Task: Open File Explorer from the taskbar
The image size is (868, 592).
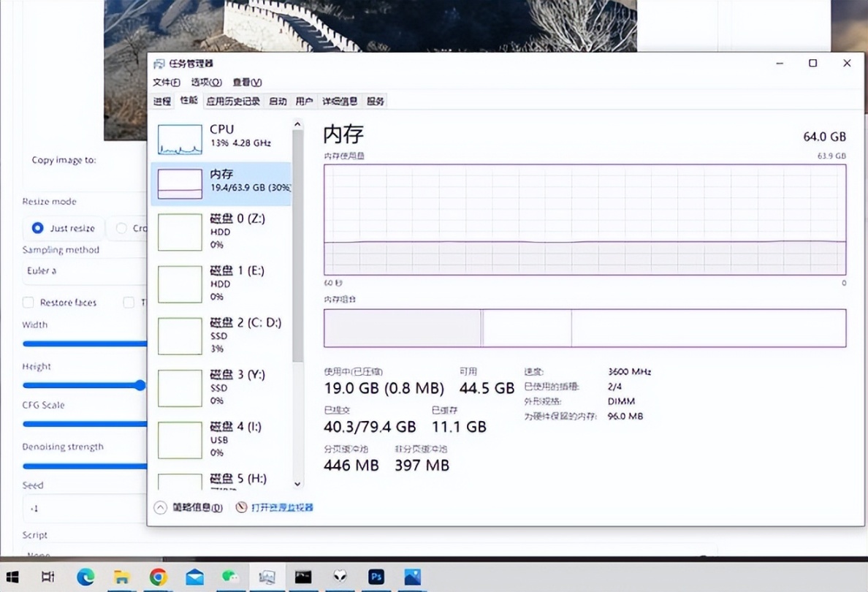Action: coord(122,577)
